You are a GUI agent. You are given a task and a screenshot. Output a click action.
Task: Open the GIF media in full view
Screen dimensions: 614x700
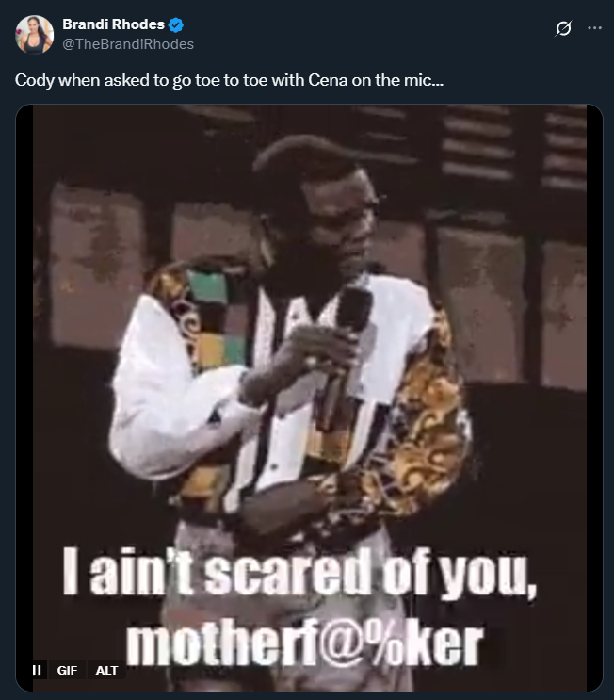pos(309,398)
